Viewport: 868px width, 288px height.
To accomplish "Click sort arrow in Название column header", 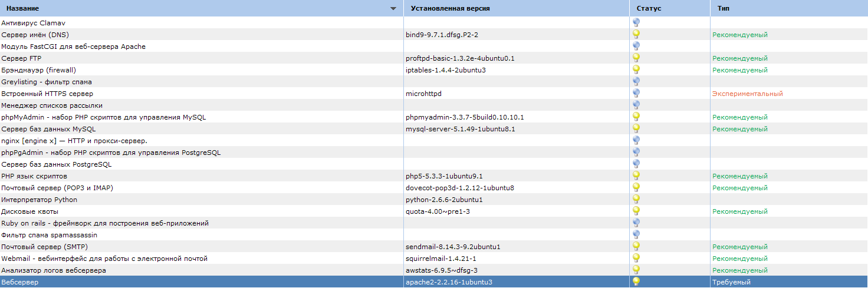I will click(393, 9).
